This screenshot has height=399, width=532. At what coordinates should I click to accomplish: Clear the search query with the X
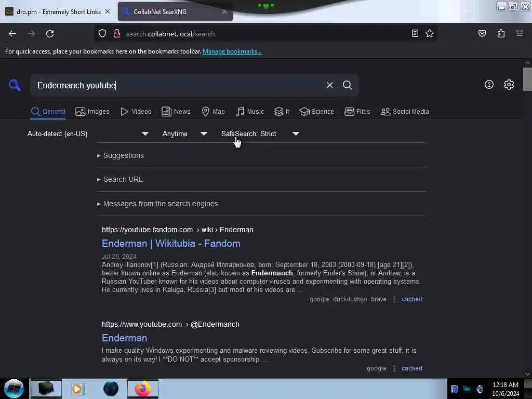[329, 85]
